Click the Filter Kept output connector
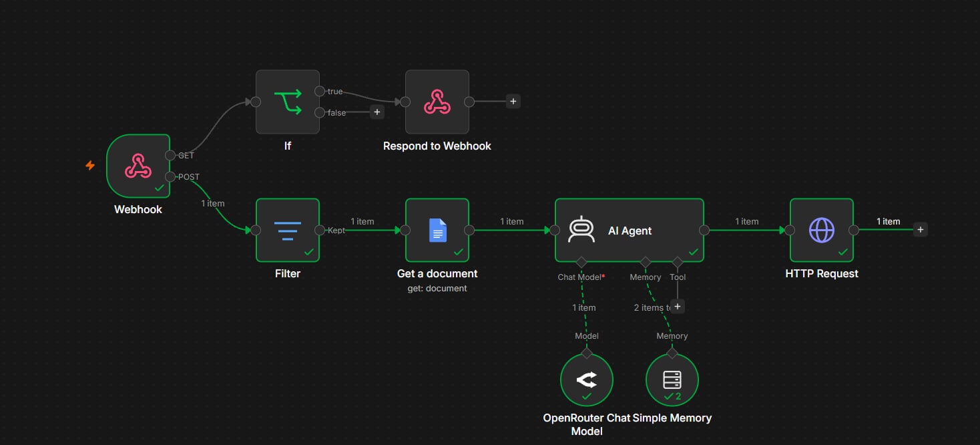980x445 pixels. [320, 231]
